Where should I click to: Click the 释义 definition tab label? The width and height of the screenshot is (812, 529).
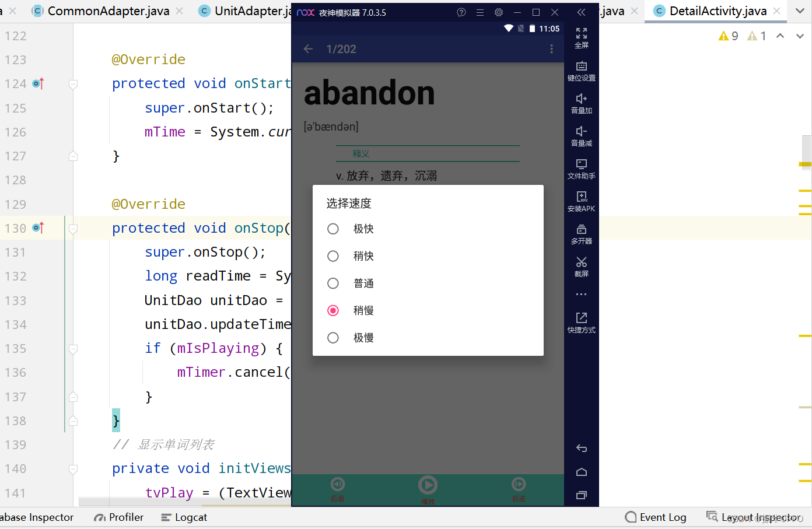(x=361, y=154)
